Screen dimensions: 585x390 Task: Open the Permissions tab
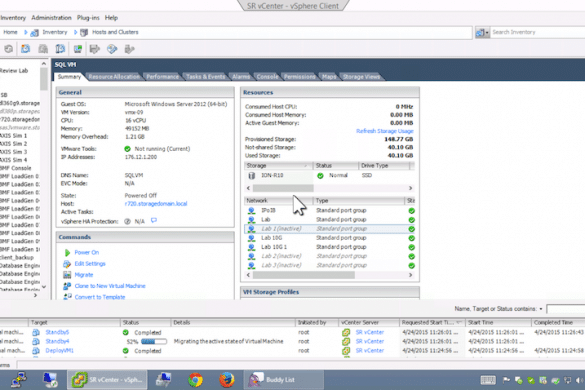(300, 77)
